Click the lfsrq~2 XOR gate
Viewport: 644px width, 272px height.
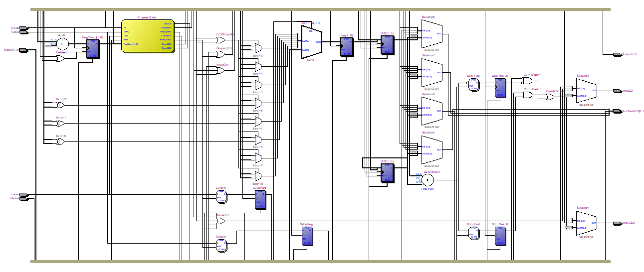61,105
